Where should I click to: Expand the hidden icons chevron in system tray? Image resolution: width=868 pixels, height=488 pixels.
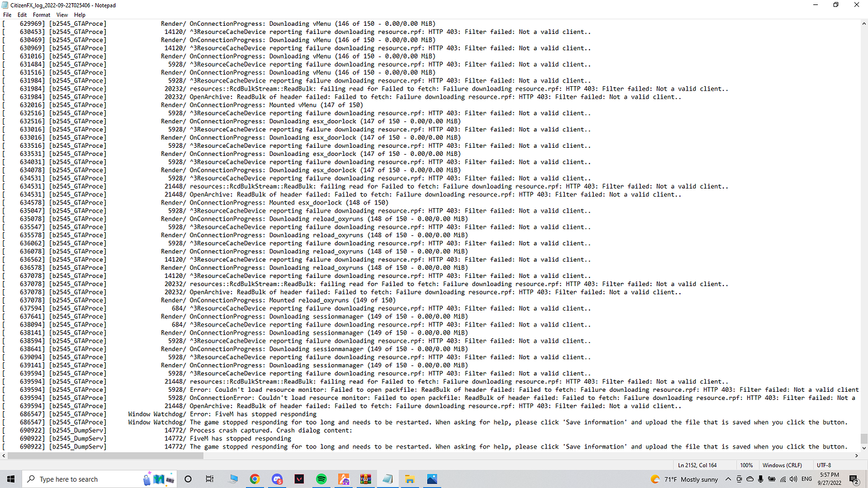point(727,479)
